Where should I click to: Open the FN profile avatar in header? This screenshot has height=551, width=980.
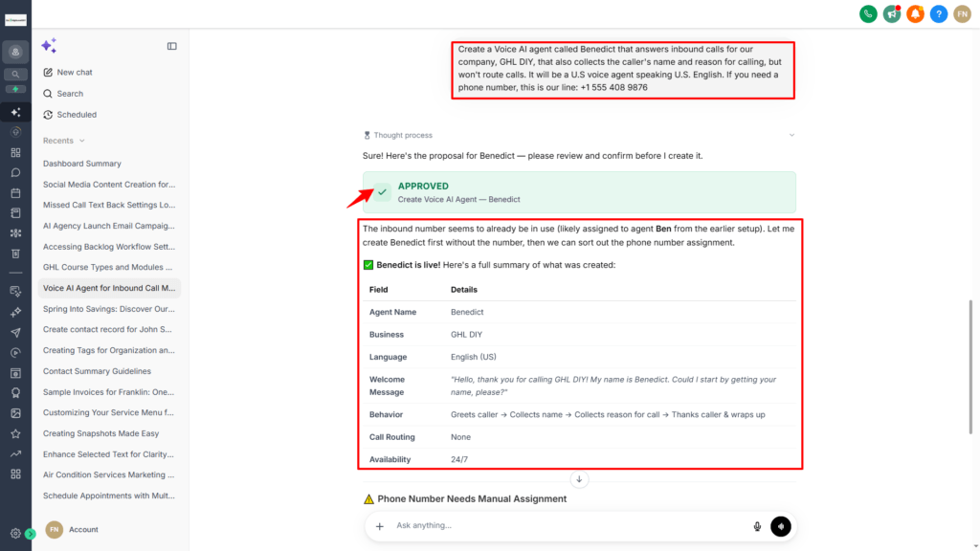click(x=963, y=13)
